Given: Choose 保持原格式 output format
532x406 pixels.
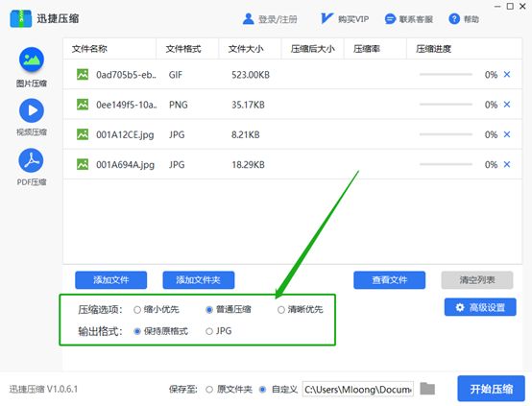Looking at the screenshot, I should (x=137, y=331).
